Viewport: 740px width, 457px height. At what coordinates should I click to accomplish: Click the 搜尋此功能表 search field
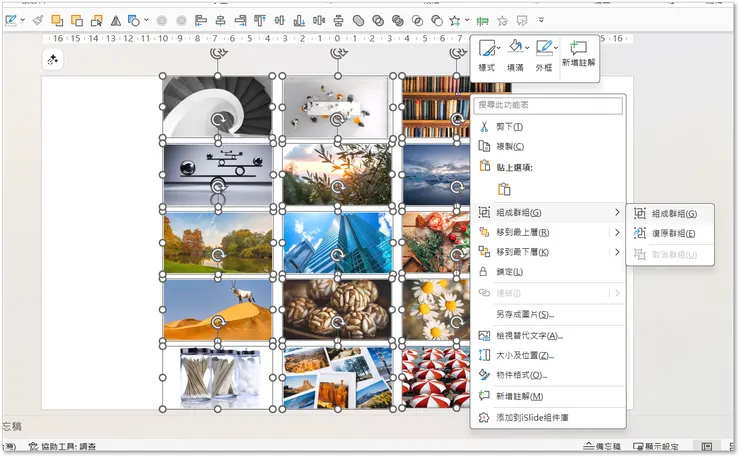tap(548, 105)
